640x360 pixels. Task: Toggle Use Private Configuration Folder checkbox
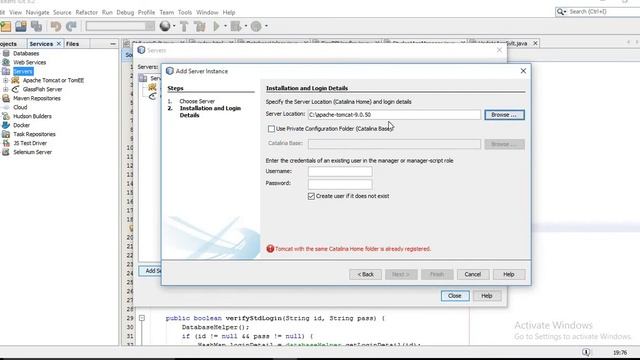pos(271,129)
